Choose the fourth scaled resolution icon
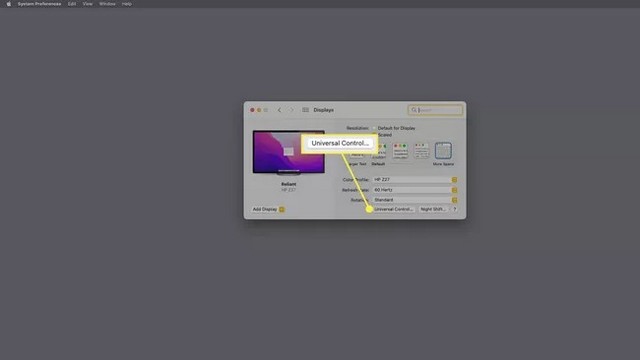The image size is (640, 360). 422,151
